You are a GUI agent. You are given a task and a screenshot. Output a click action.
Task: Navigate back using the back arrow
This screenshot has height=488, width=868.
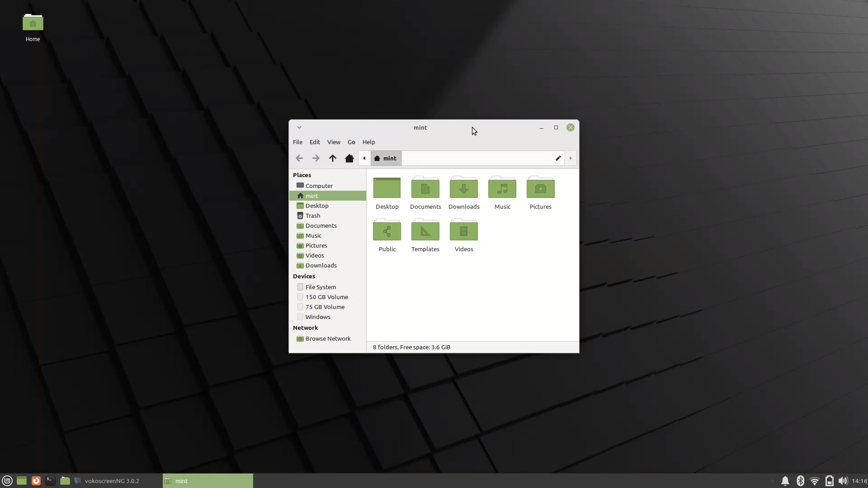pyautogui.click(x=299, y=158)
